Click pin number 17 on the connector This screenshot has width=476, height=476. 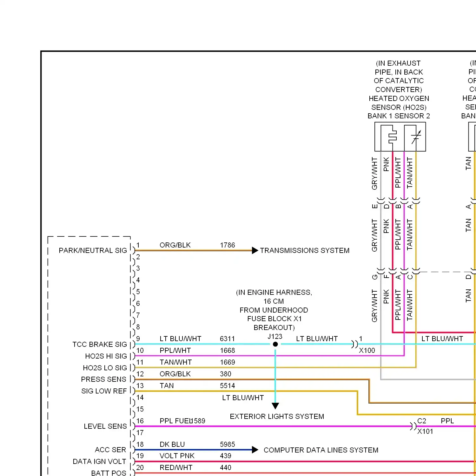pos(140,433)
